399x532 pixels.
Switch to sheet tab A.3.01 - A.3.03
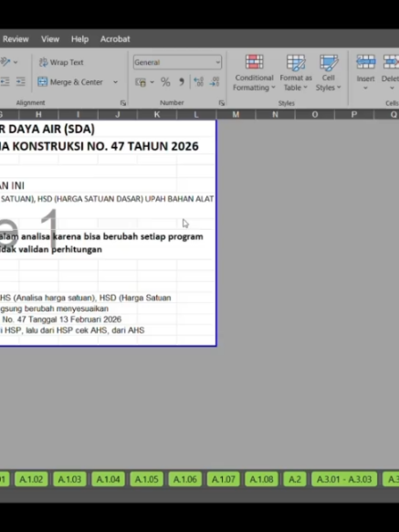344,479
